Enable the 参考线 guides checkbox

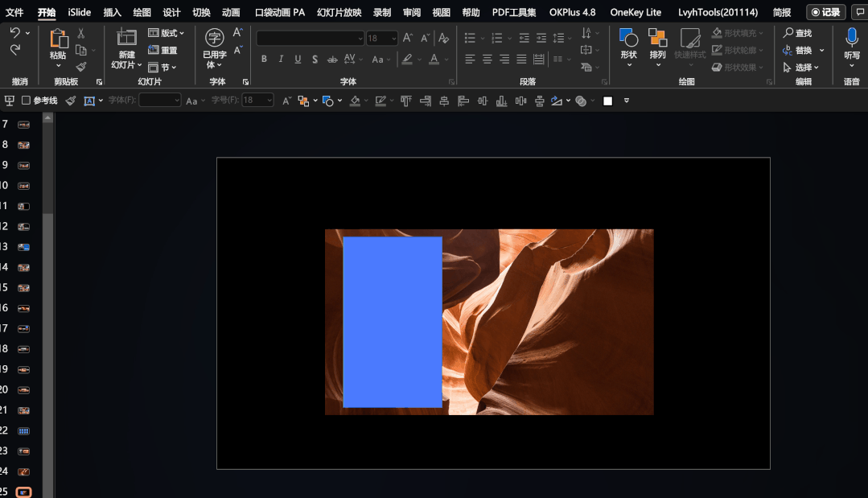coord(26,101)
